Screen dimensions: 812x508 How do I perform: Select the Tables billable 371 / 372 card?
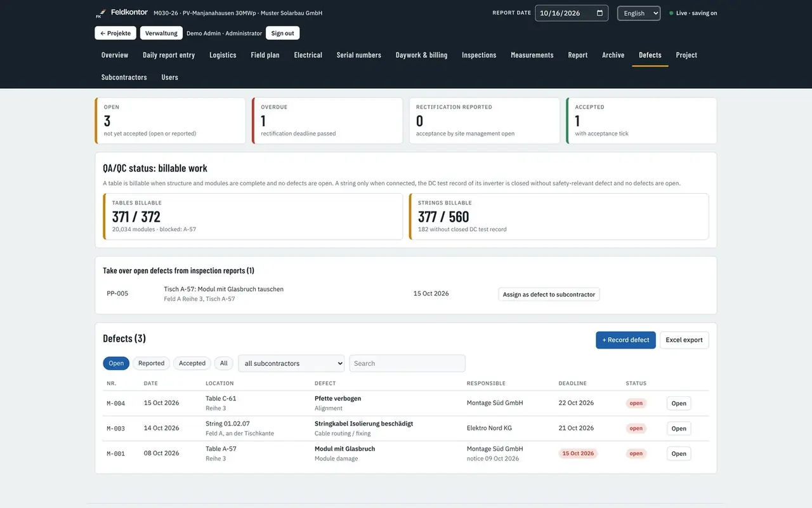click(252, 217)
